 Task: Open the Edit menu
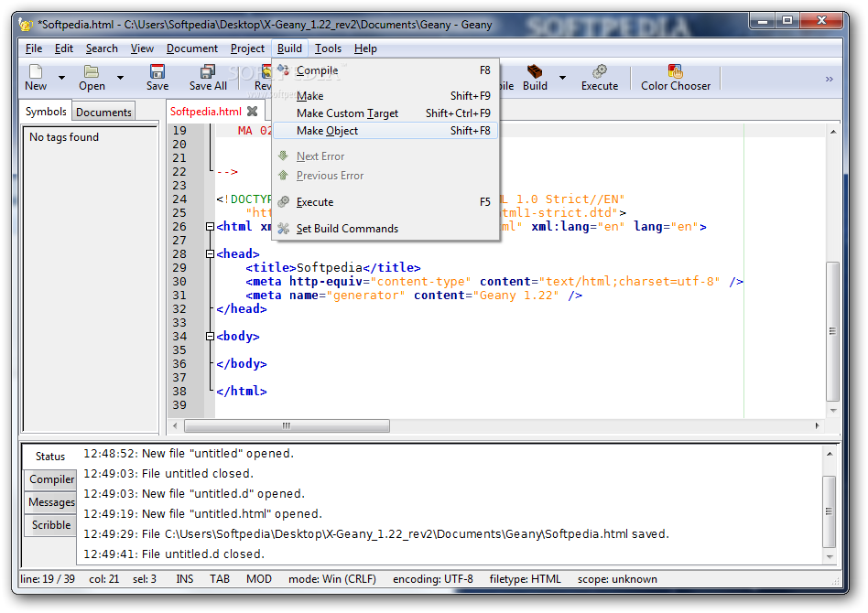pyautogui.click(x=64, y=48)
